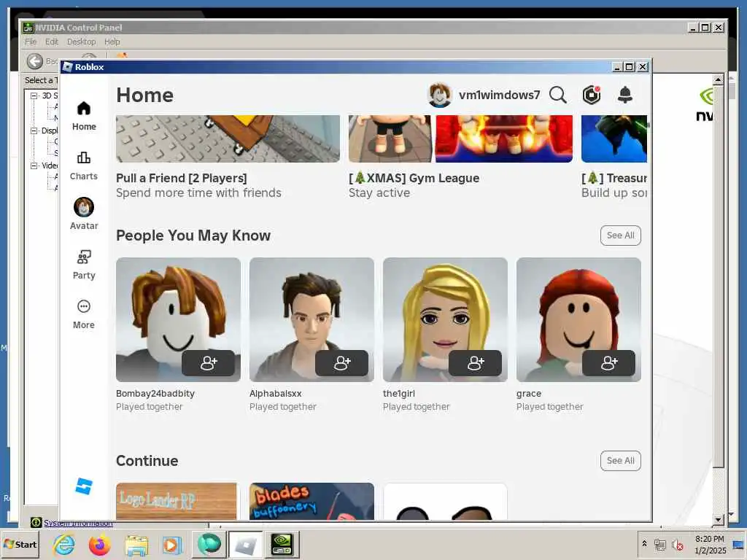747x560 pixels.
Task: Open grace avatar card
Action: (x=578, y=319)
